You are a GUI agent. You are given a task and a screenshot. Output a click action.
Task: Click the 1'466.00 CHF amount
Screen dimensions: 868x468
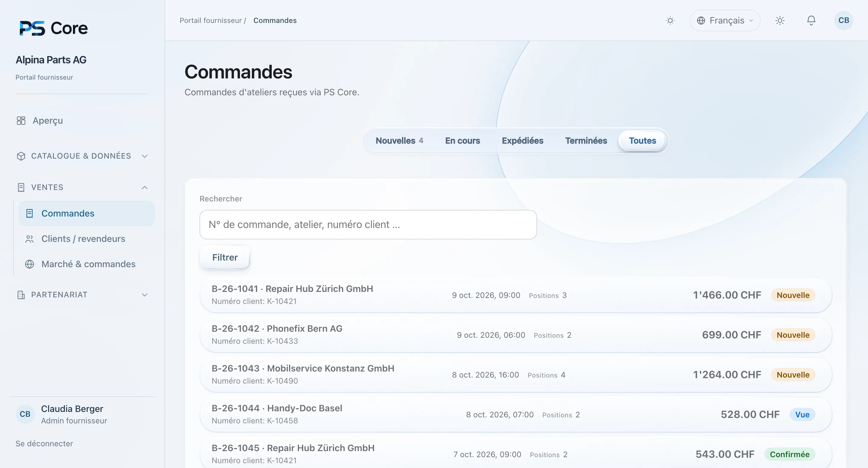tap(727, 296)
